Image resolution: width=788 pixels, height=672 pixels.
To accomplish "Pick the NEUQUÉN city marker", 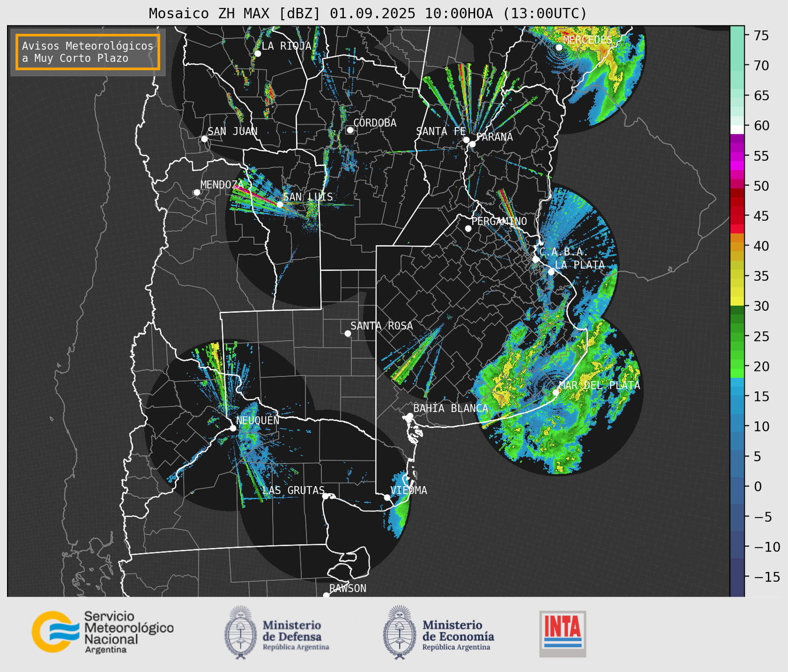I will [x=233, y=428].
